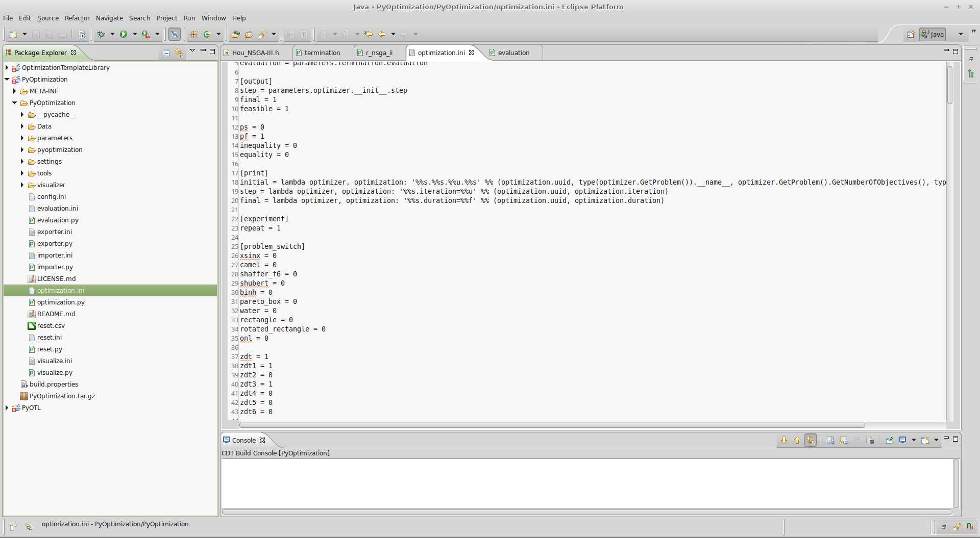Click the leftmost icon in the bottom status bar
This screenshot has width=980, height=538.
pos(13,527)
